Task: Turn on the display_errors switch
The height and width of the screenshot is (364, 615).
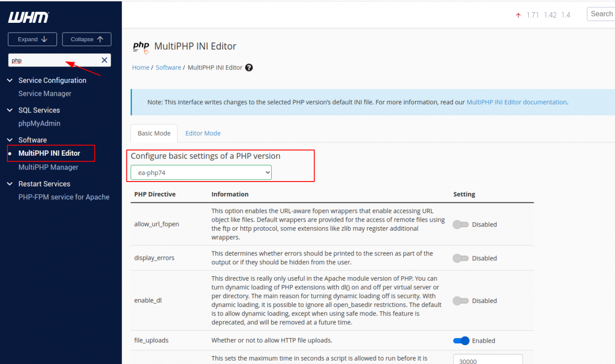Action: (x=461, y=258)
